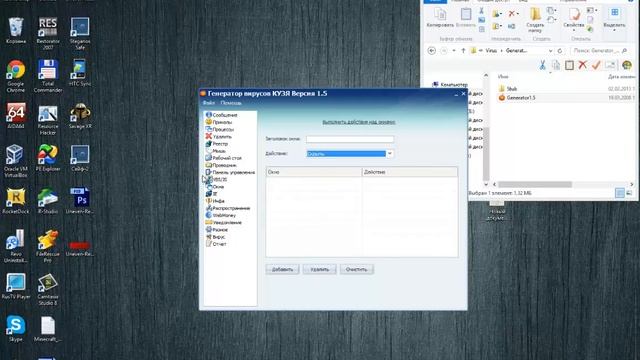Select the AIDA64 desktop icon
640x360 pixels.
(x=16, y=116)
